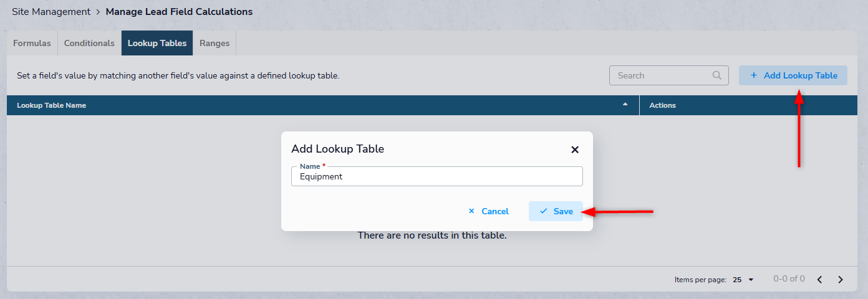
Task: Click the search magnifier icon
Action: click(x=717, y=75)
